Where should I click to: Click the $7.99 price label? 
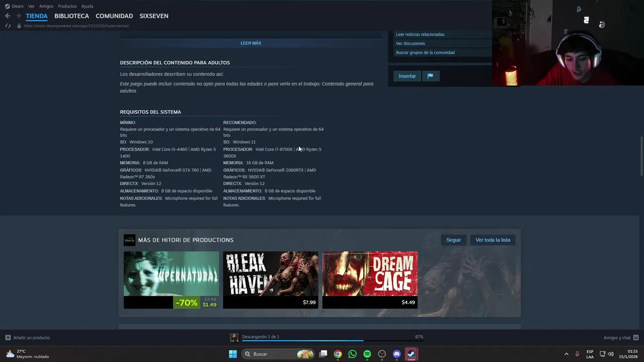tap(309, 302)
